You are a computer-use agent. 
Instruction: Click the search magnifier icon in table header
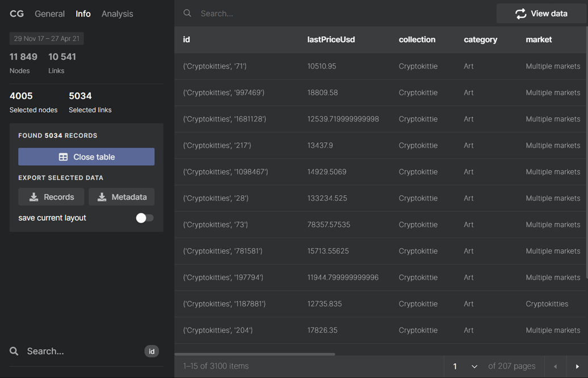(x=187, y=13)
